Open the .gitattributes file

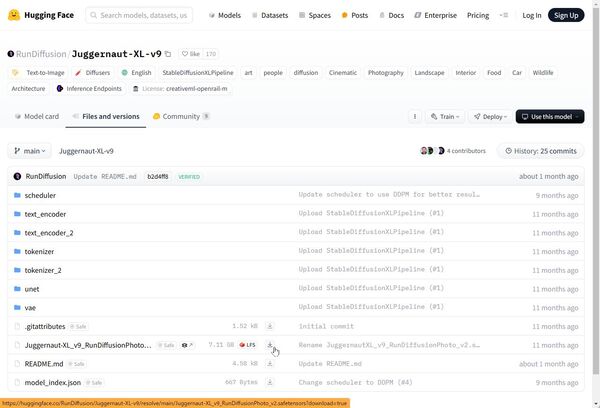(45, 326)
